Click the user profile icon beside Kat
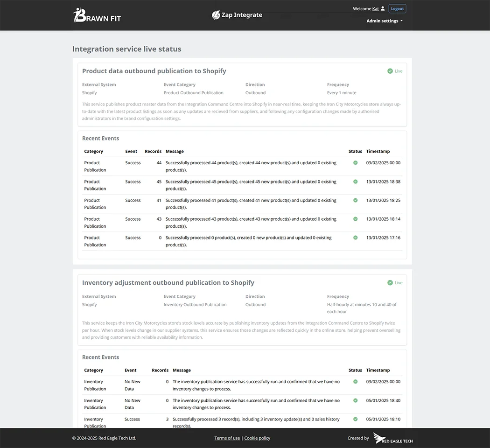Viewport: 490px width, 448px height. coord(383,9)
